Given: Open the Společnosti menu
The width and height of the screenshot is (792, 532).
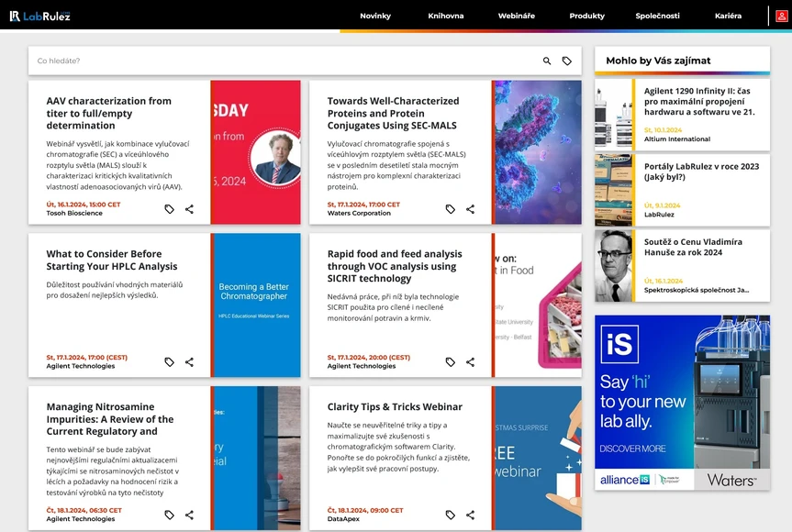Looking at the screenshot, I should tap(658, 16).
